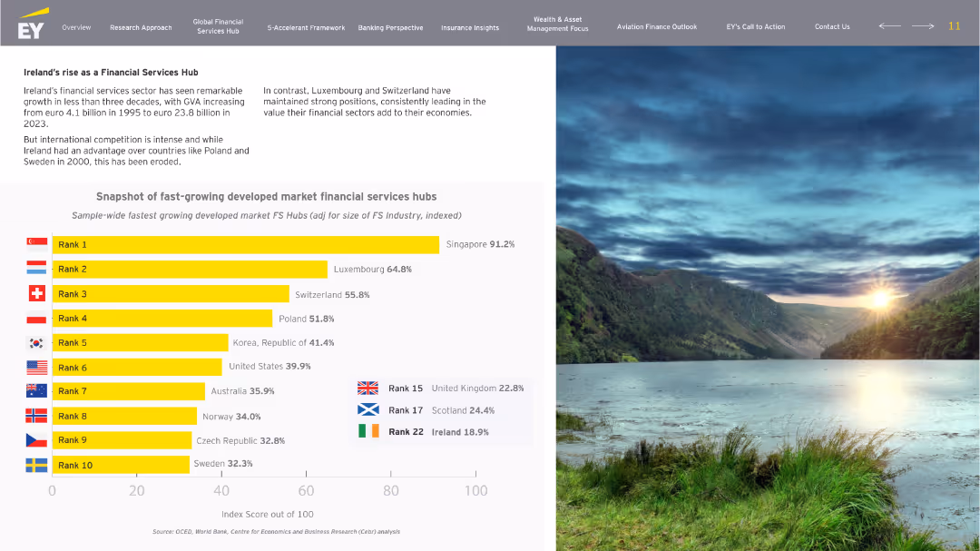Click the 'Australia 35.9%' label
The width and height of the screenshot is (980, 551).
pyautogui.click(x=242, y=391)
